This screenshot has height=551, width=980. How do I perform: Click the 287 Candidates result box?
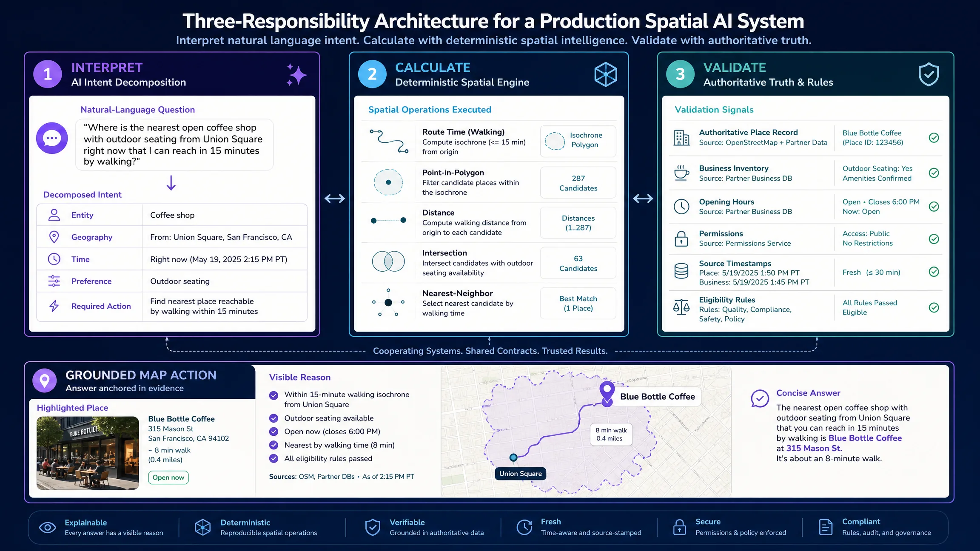pyautogui.click(x=578, y=183)
